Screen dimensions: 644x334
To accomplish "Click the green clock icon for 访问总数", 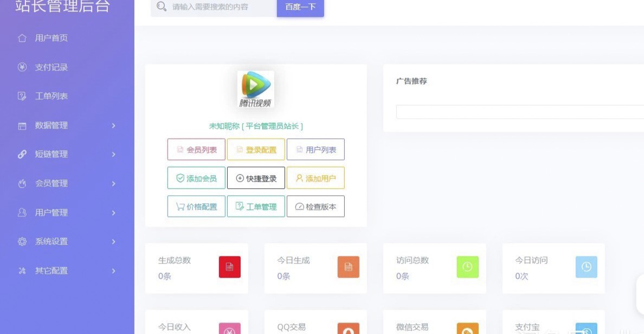I will coord(467,267).
